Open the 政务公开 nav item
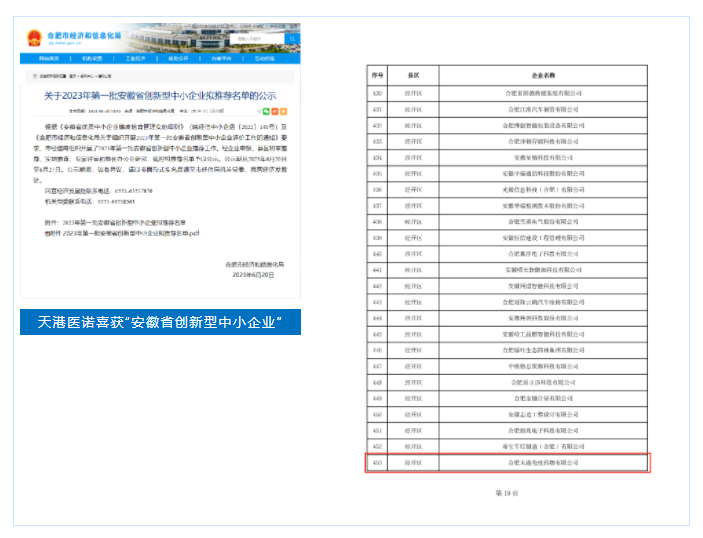703x538 pixels. (178, 59)
